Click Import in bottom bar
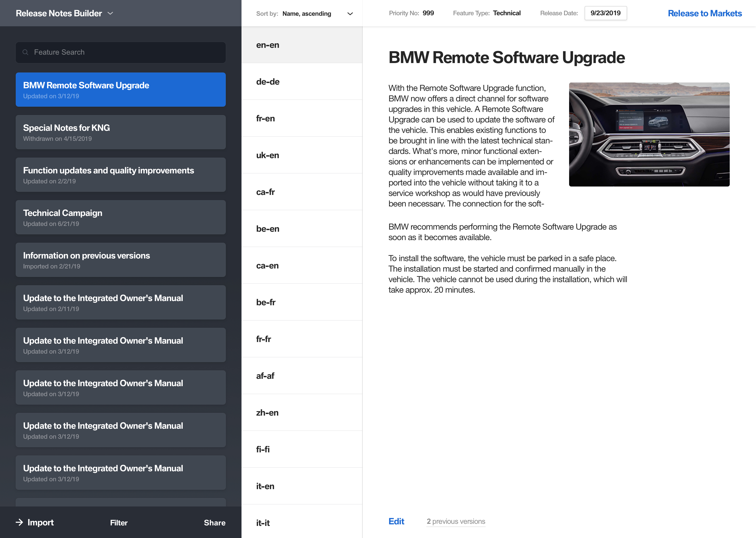756x538 pixels. (x=40, y=523)
